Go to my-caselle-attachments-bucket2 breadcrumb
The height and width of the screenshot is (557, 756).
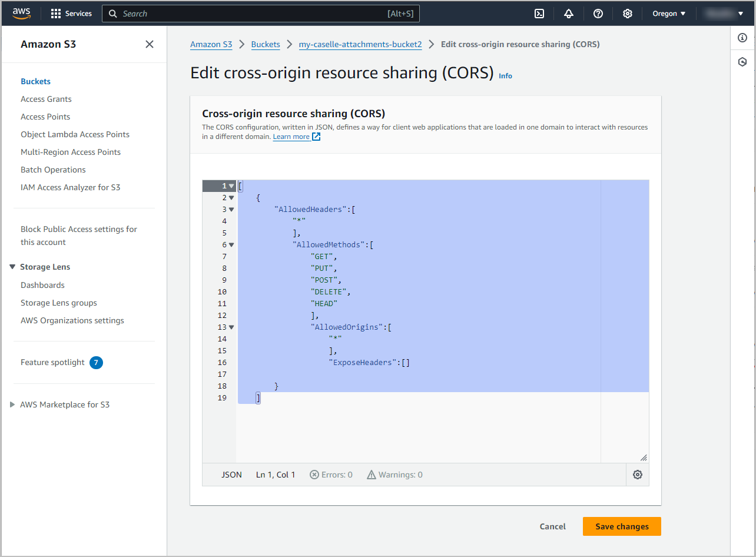pos(360,44)
